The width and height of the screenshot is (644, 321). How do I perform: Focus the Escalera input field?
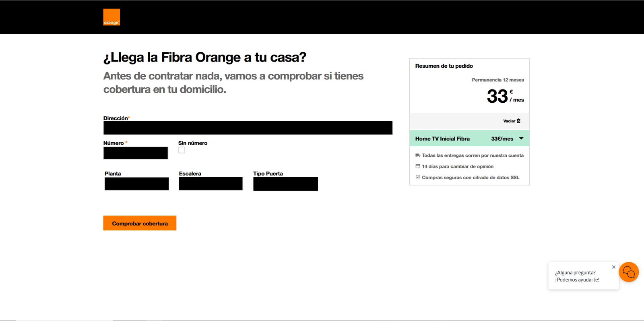click(211, 184)
